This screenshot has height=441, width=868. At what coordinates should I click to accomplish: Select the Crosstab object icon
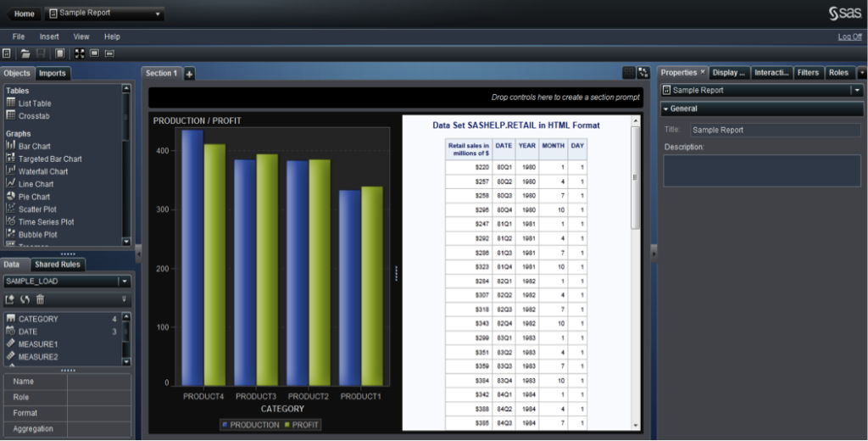[10, 115]
